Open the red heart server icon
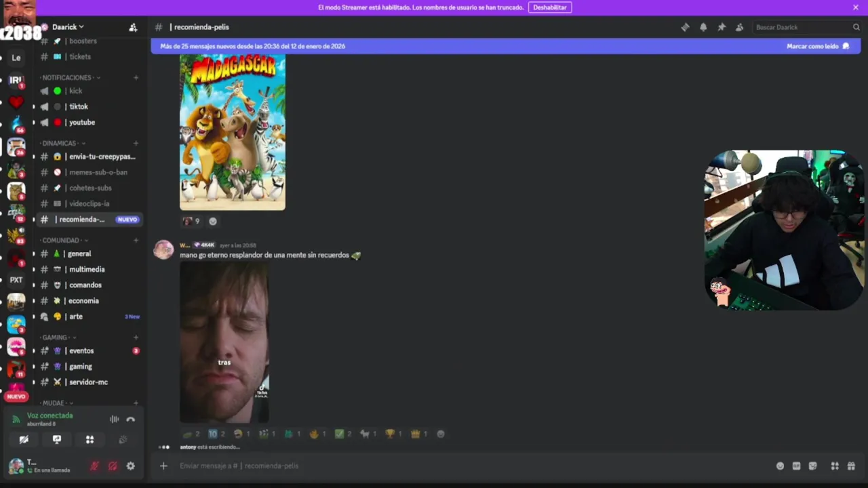Image resolution: width=868 pixels, height=488 pixels. [x=16, y=102]
